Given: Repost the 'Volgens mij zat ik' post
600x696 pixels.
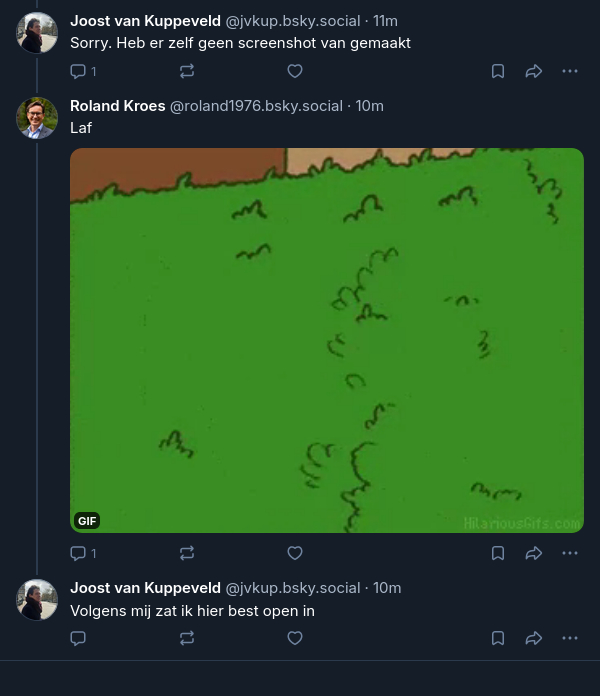Looking at the screenshot, I should click(x=187, y=638).
